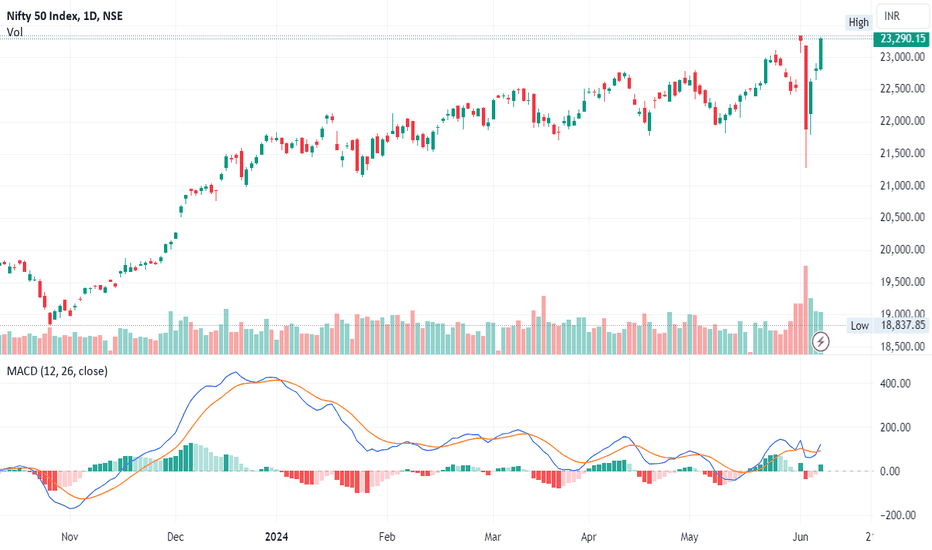
Task: Click the 2024 label on time axis
Action: click(276, 537)
